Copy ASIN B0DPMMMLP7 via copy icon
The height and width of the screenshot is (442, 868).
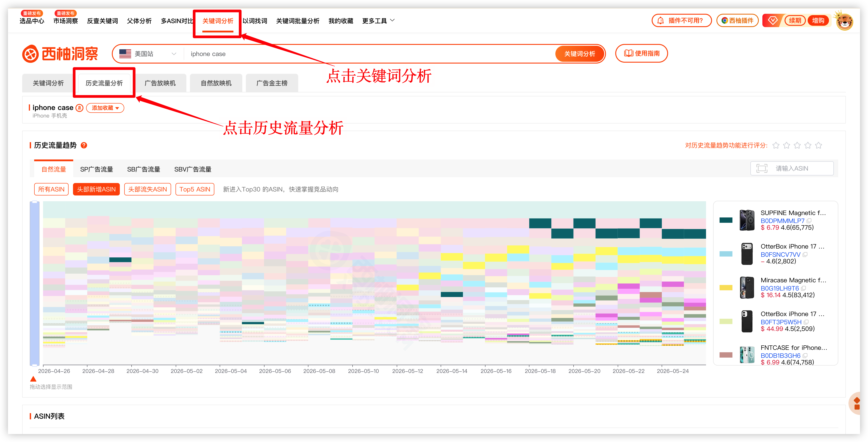[809, 221]
